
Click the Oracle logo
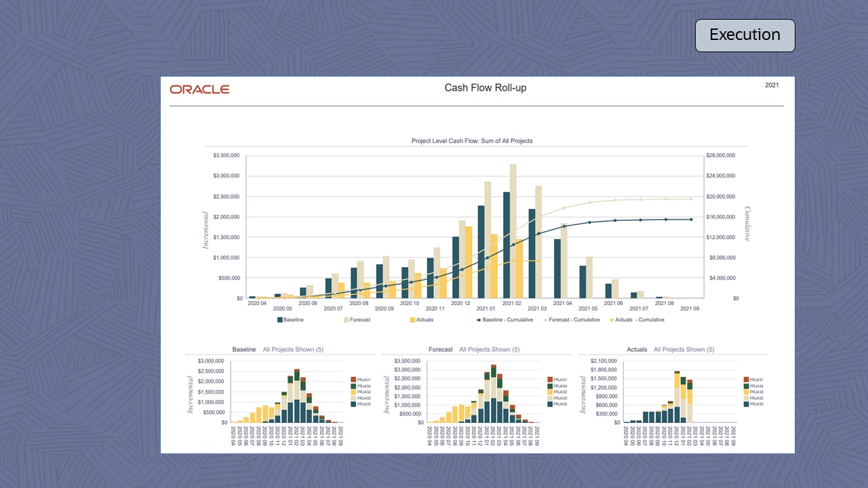point(199,89)
